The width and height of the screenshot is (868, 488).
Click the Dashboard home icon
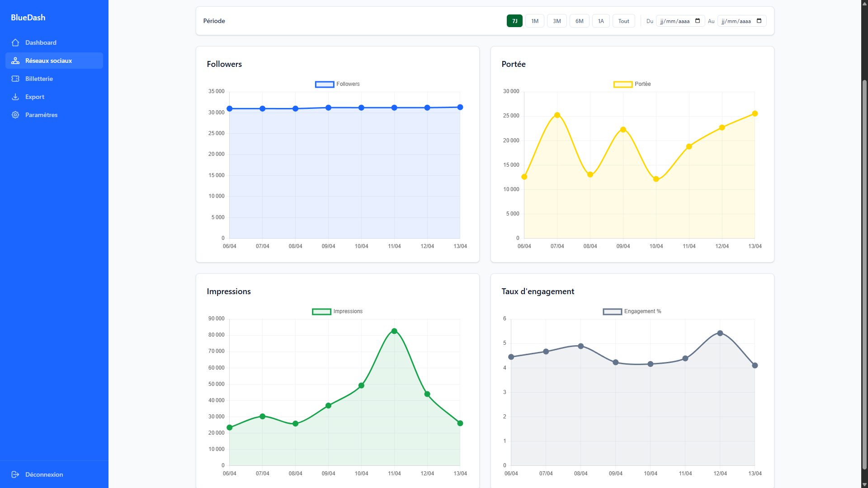(15, 42)
